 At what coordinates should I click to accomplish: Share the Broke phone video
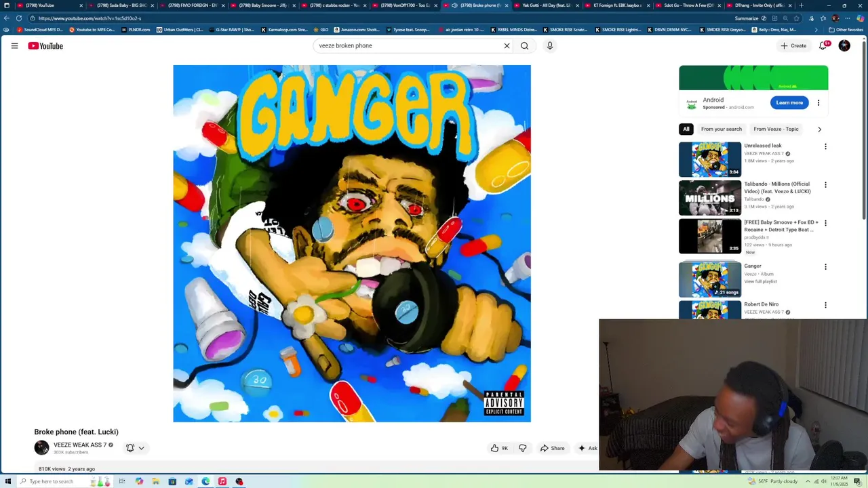(552, 448)
